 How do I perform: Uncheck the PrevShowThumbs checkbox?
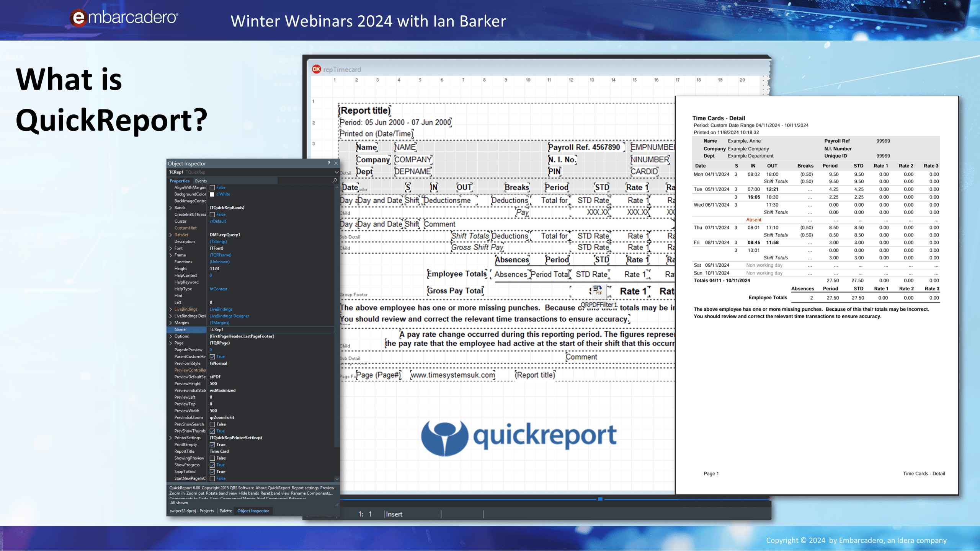pyautogui.click(x=212, y=431)
